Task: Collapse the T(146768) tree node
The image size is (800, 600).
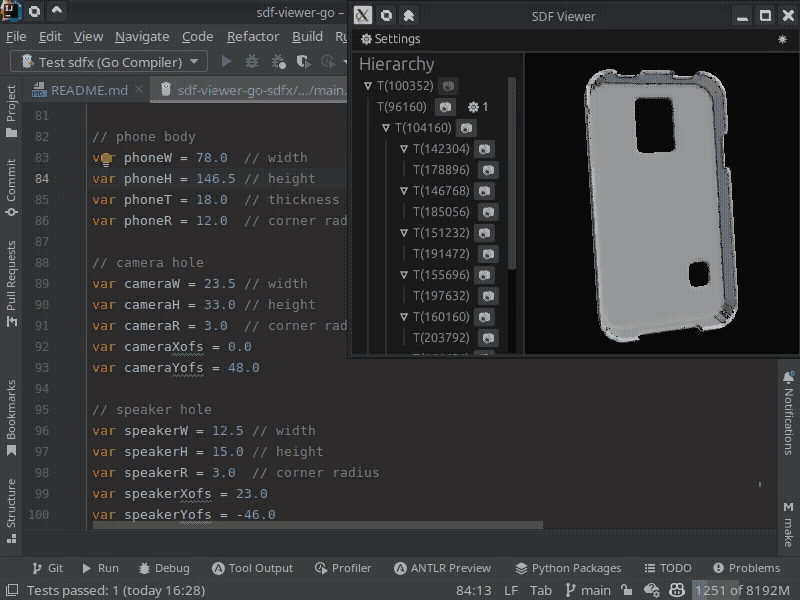Action: 404,191
